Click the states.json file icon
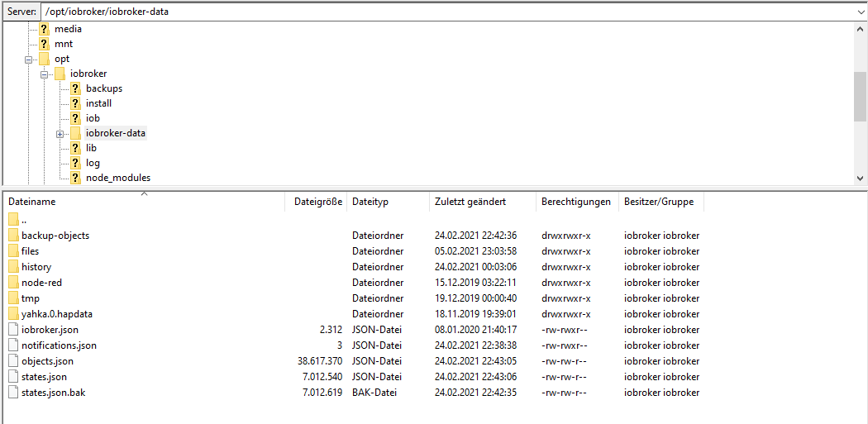This screenshot has height=424, width=868. pos(13,377)
